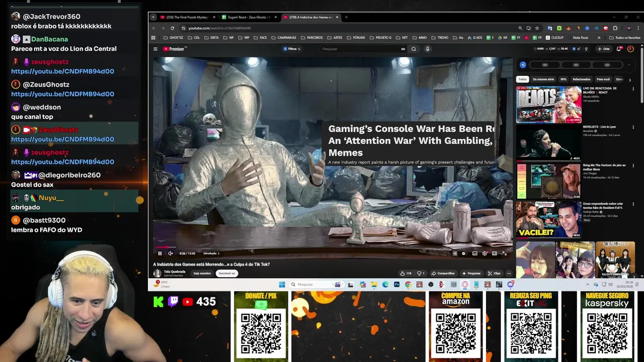
Task: Click the Criar create button
Action: [x=603, y=49]
